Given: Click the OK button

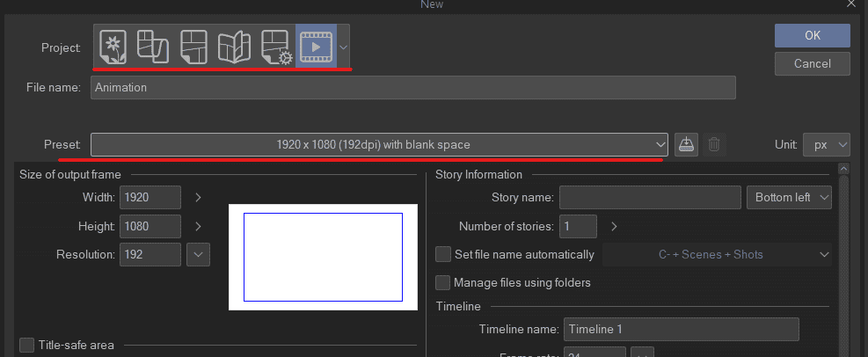Looking at the screenshot, I should [x=812, y=35].
